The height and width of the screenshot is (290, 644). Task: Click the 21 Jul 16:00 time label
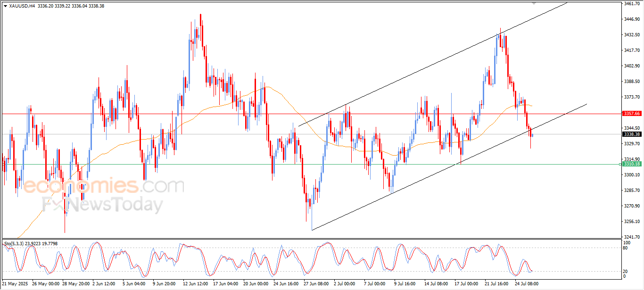click(497, 284)
